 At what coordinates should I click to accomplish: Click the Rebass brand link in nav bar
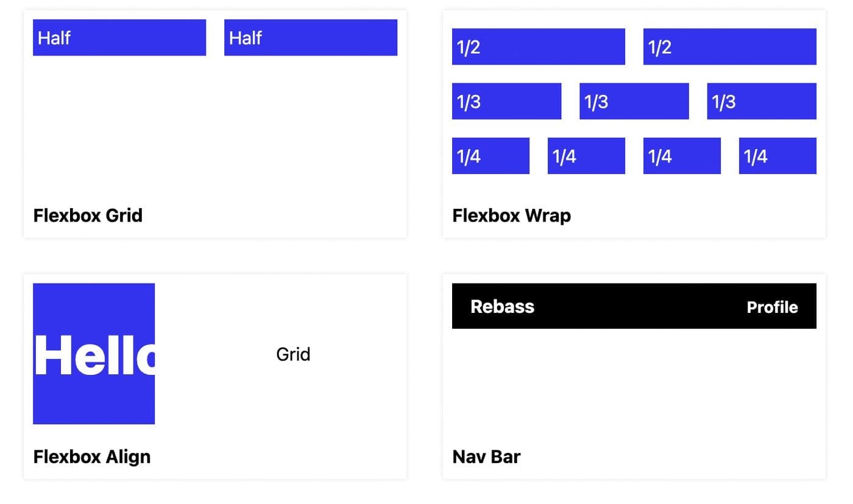(502, 306)
